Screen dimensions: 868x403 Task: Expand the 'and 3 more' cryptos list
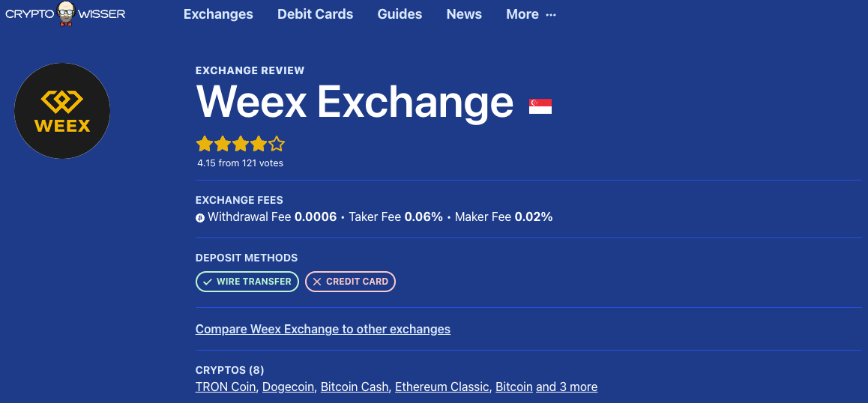(x=567, y=387)
